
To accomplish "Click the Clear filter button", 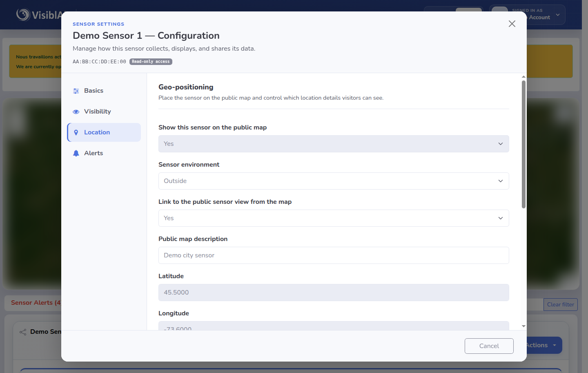I will click(x=560, y=304).
